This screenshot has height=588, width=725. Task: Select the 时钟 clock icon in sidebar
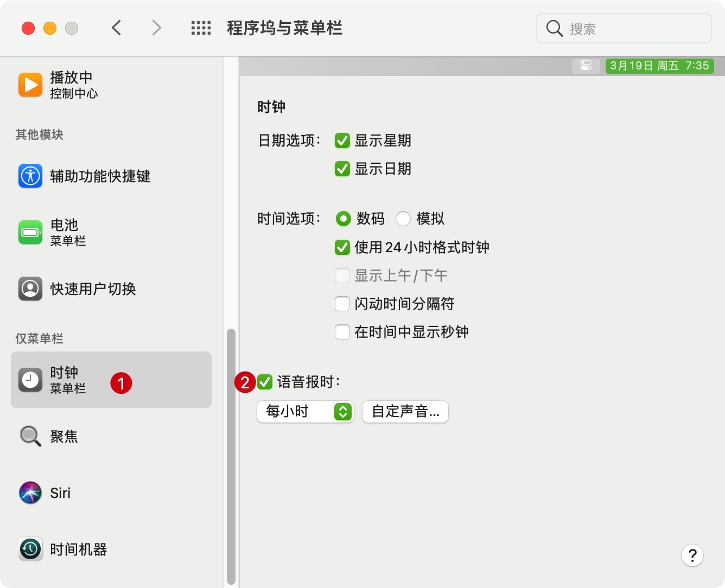pos(30,380)
